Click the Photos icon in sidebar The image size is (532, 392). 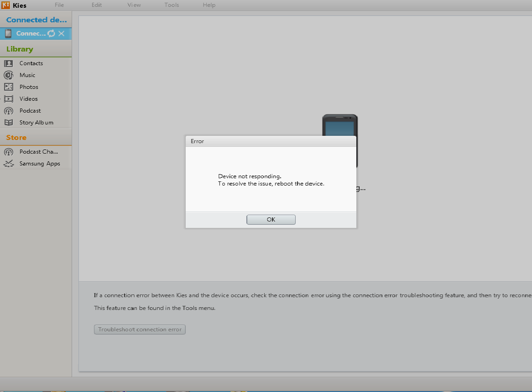coord(9,87)
